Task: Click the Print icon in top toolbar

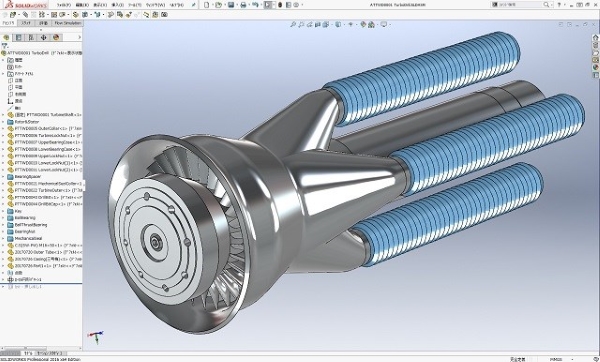Action: coord(243,5)
